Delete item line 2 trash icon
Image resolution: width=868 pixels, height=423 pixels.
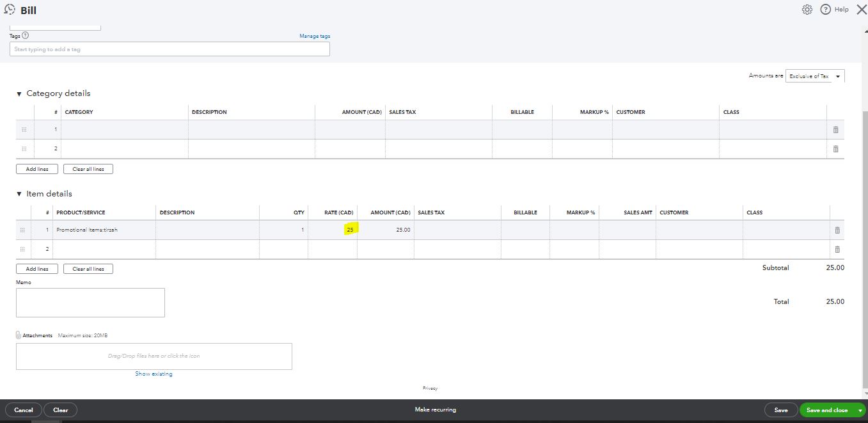tap(837, 250)
